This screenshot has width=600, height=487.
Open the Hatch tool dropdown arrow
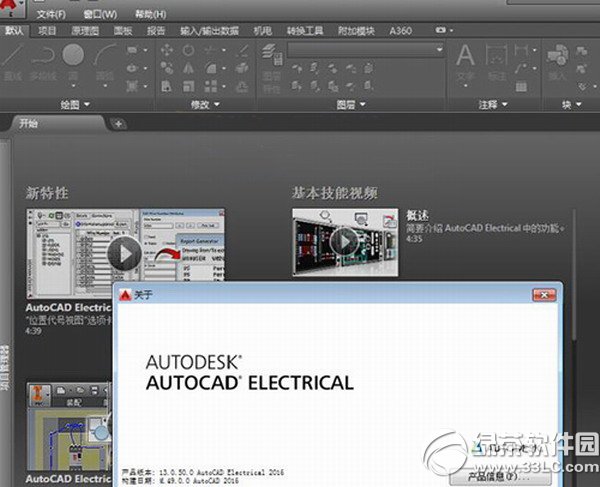click(145, 86)
